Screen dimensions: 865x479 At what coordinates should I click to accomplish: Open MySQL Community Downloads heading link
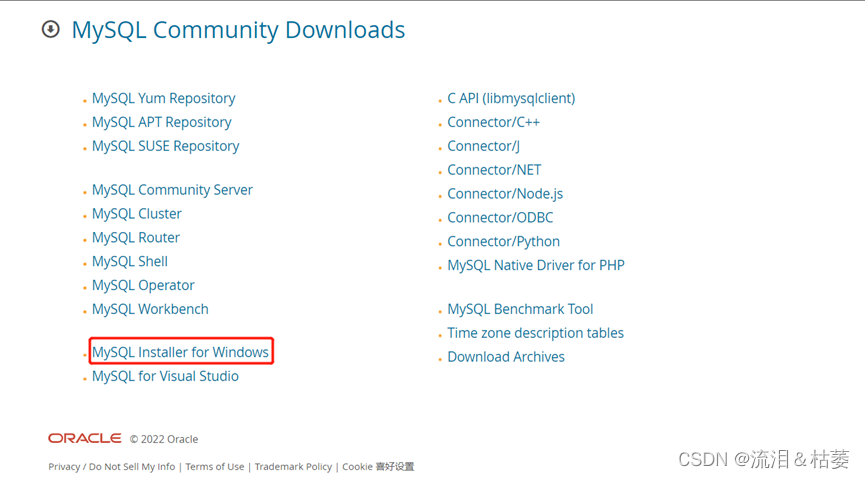point(238,30)
